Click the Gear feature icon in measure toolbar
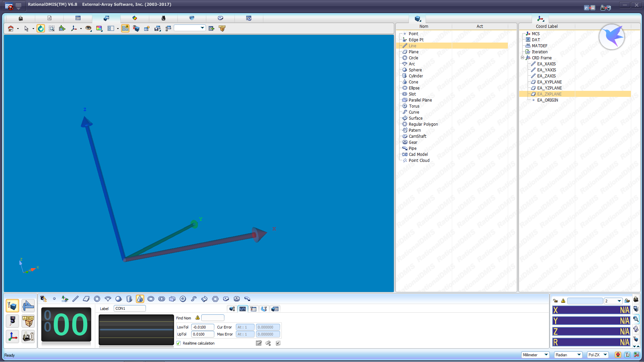Screen dimensions: 644x362 (236, 299)
